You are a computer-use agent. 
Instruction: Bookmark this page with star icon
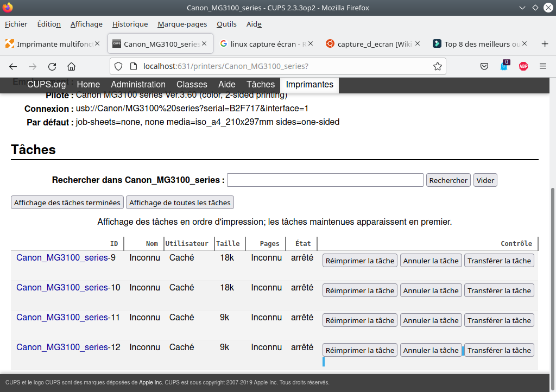coord(437,66)
